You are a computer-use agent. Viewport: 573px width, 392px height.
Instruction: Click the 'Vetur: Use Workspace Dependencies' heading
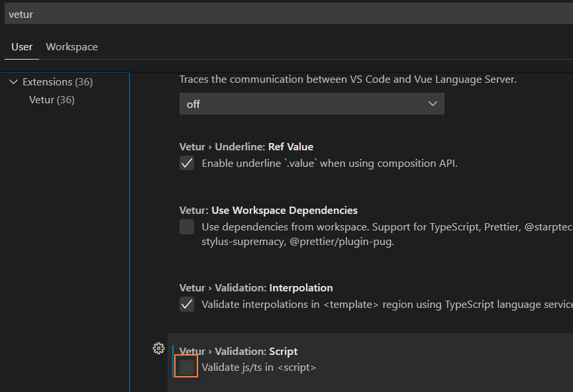[x=268, y=211]
